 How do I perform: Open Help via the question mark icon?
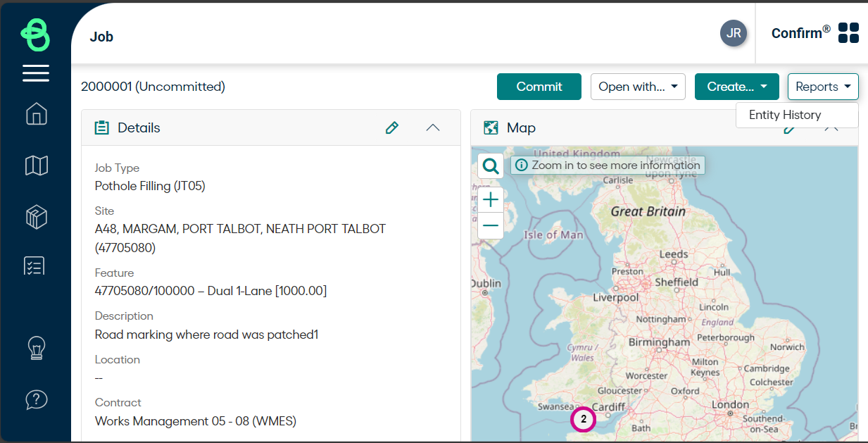pos(35,399)
